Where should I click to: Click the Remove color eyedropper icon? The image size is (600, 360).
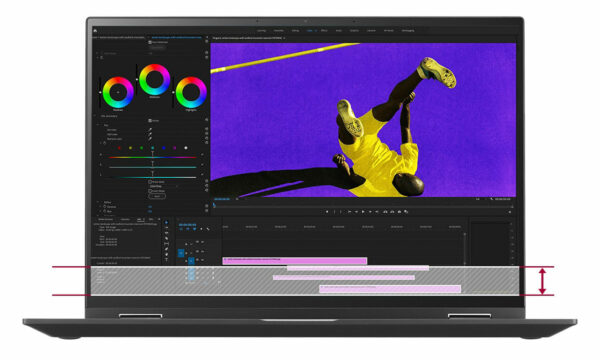[x=150, y=139]
